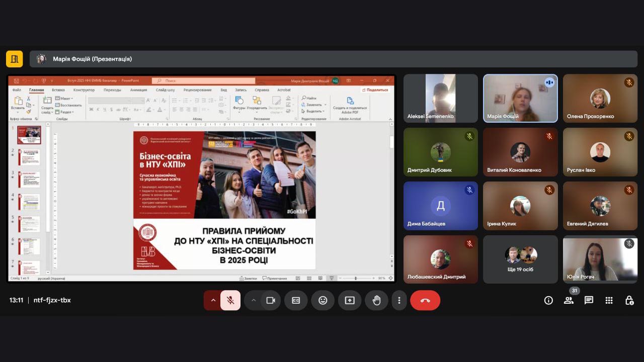Viewport: 644px width, 362px height.
Task: Click the Юлія Рогач video tile
Action: click(600, 259)
